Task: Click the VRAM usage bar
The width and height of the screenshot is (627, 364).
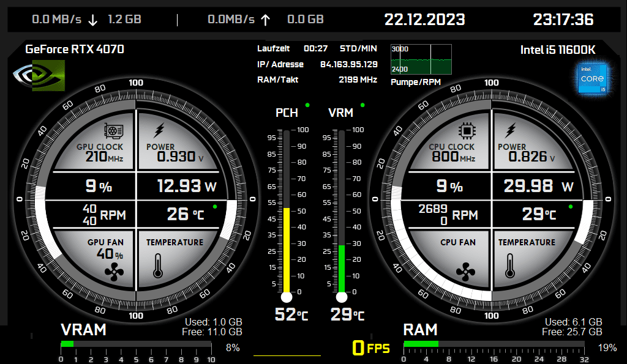Action: 136,344
